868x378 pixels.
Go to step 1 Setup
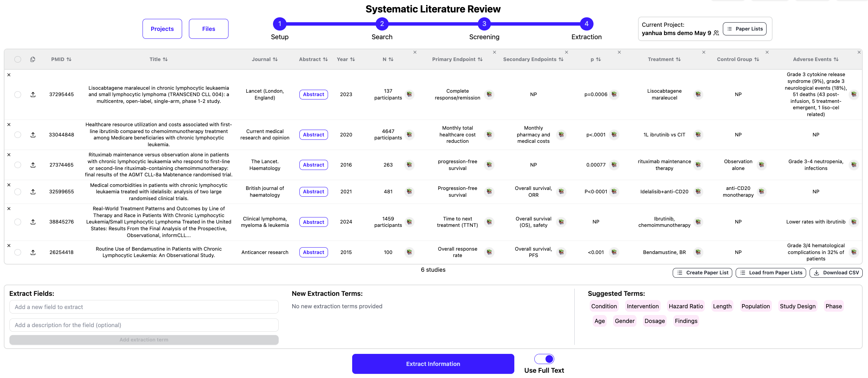tap(279, 24)
